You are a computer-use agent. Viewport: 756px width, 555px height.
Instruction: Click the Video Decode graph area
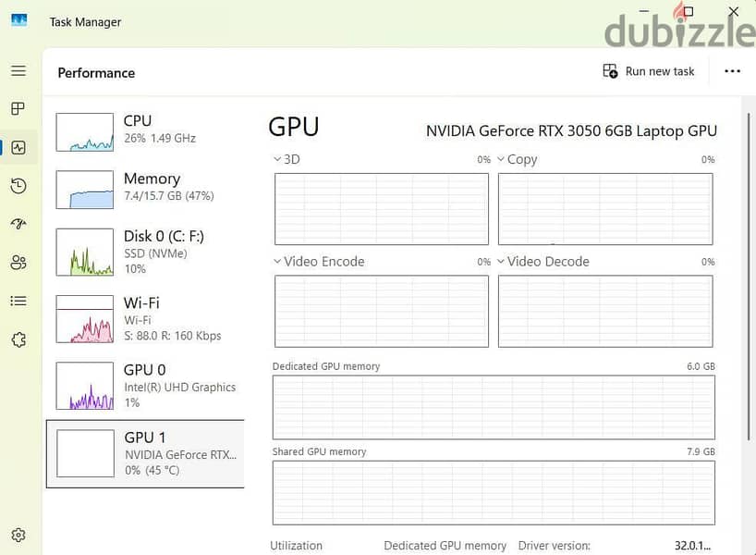(605, 312)
